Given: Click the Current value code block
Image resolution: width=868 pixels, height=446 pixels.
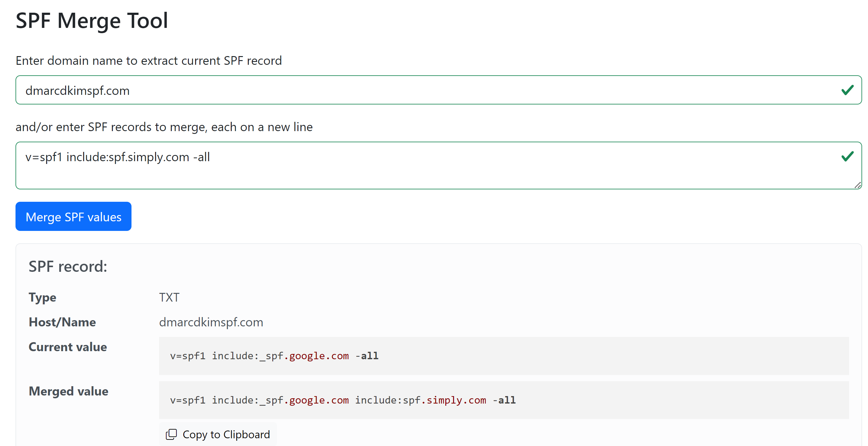Looking at the screenshot, I should click(504, 356).
